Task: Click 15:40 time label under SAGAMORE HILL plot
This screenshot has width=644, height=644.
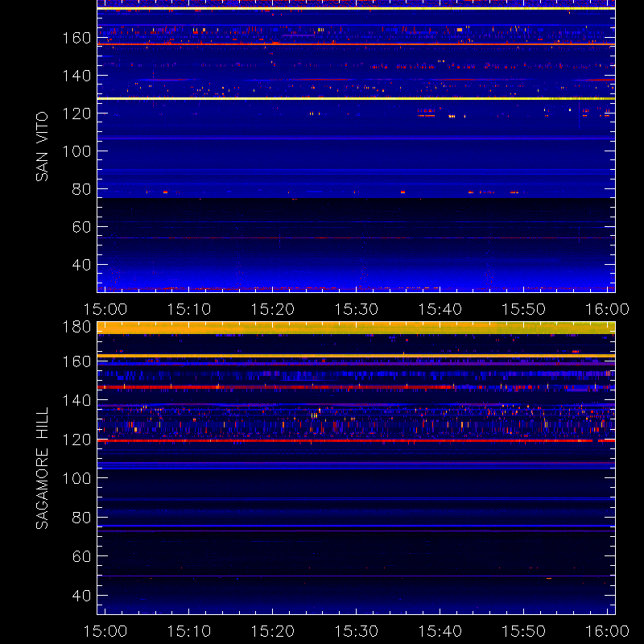Action: (440, 631)
